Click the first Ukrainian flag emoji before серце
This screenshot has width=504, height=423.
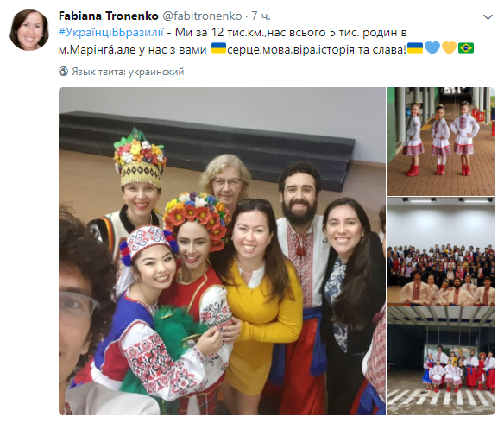pyautogui.click(x=218, y=48)
